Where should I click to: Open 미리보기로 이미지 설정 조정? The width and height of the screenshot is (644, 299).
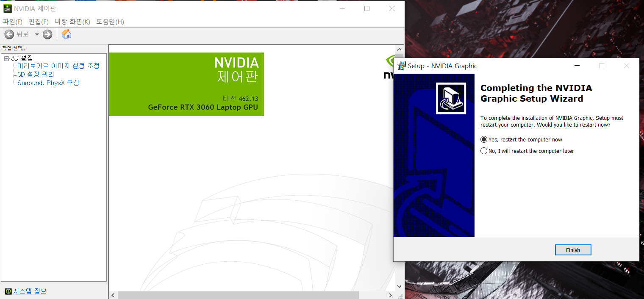[58, 66]
